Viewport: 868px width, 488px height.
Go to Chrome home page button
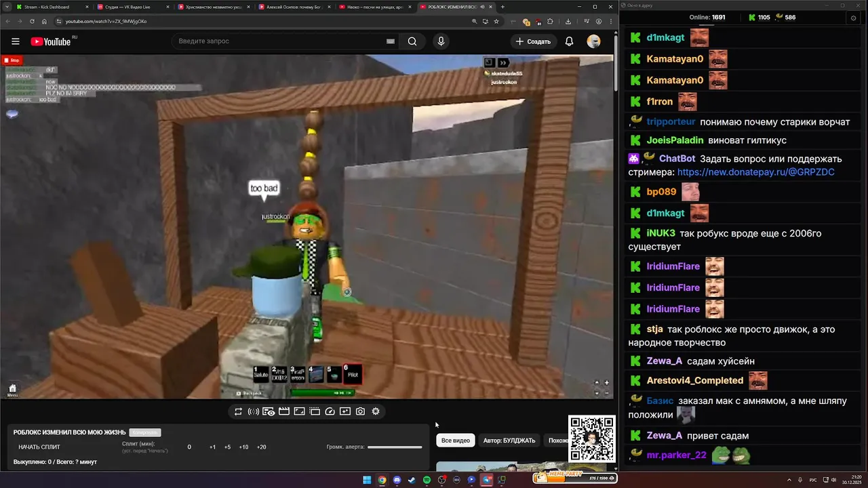pyautogui.click(x=44, y=21)
